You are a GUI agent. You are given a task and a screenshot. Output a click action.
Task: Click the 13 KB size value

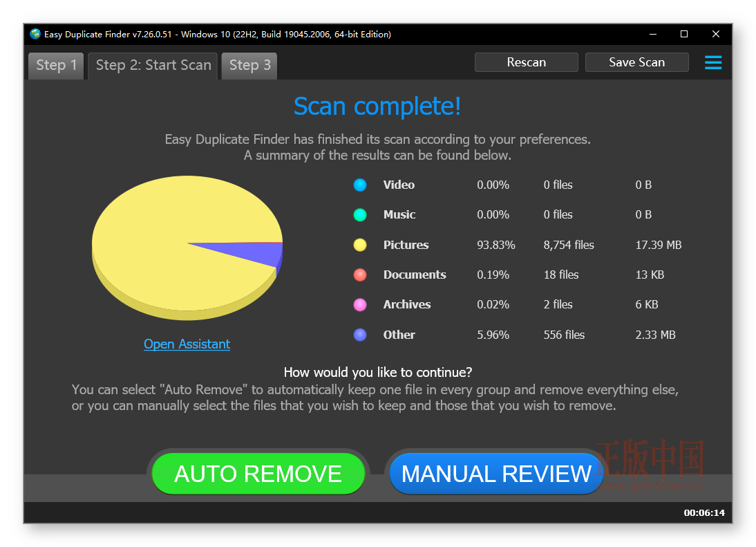pos(650,275)
